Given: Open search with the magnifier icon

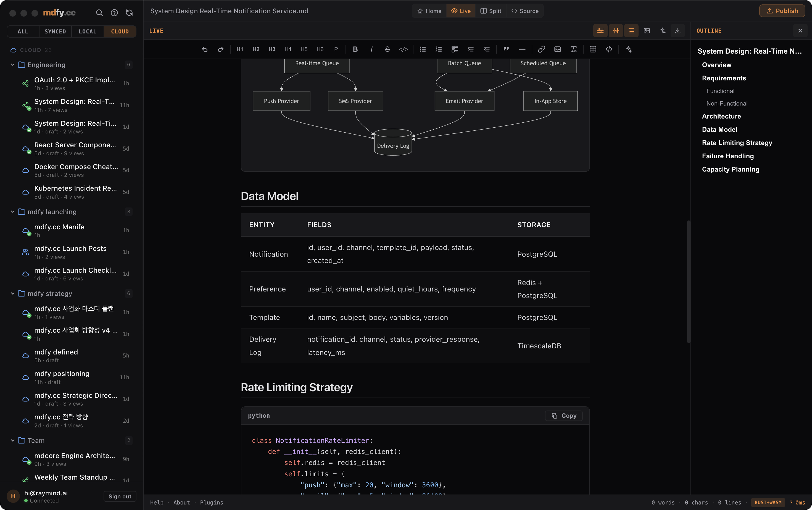Looking at the screenshot, I should (x=99, y=13).
